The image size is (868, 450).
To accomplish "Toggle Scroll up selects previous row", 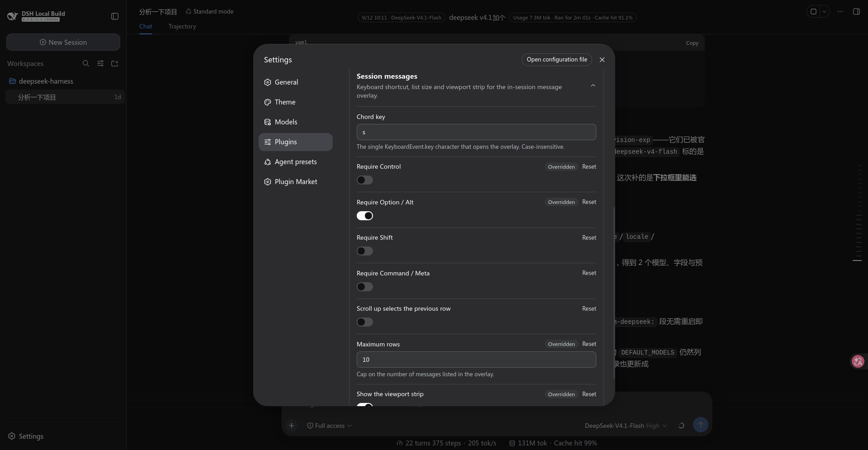I will coord(365,322).
